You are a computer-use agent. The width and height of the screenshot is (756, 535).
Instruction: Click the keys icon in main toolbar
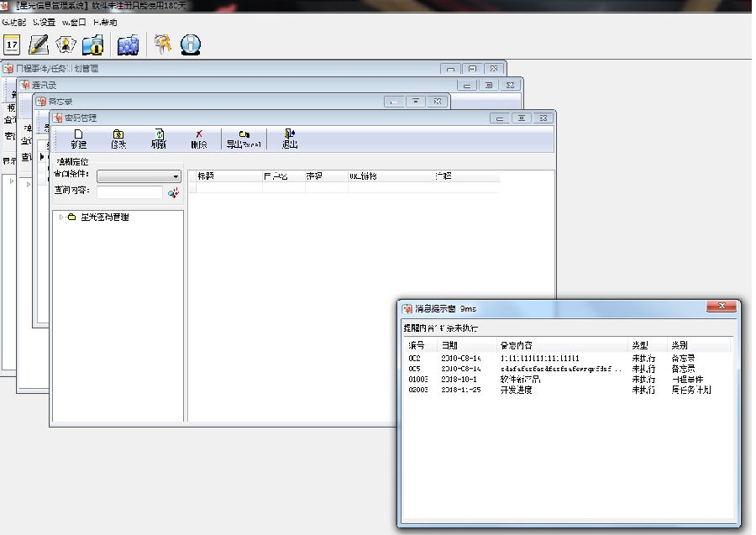pyautogui.click(x=162, y=44)
